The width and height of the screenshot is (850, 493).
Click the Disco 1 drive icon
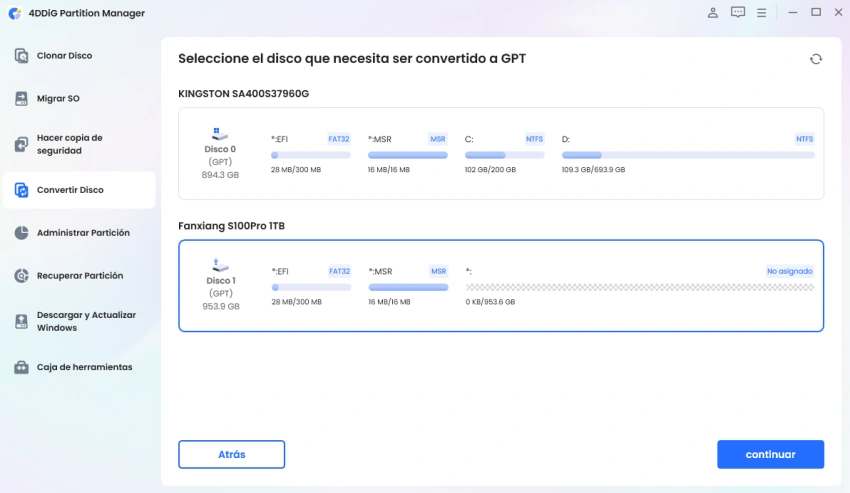pos(220,265)
